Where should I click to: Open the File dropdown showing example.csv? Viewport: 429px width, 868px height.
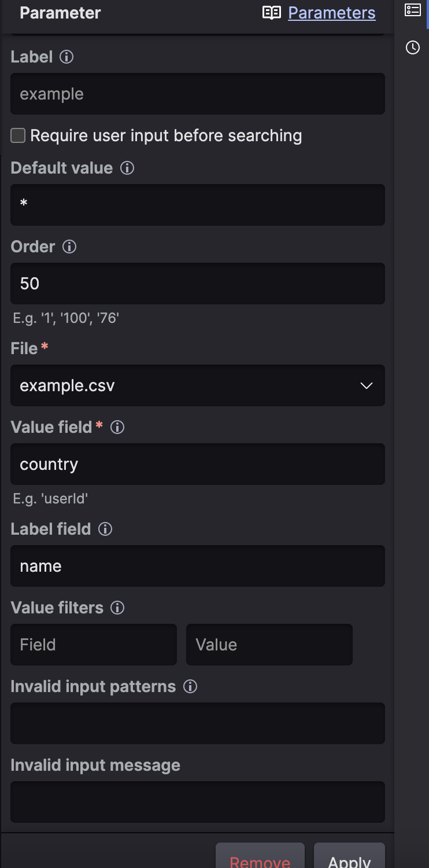click(x=198, y=385)
